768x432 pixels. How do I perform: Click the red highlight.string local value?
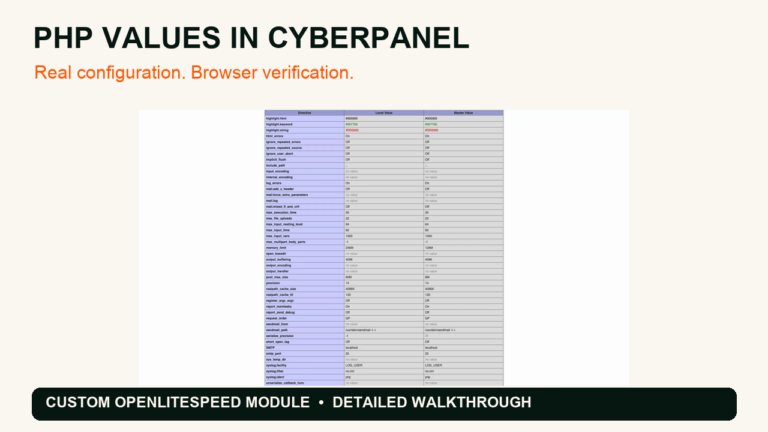point(352,130)
